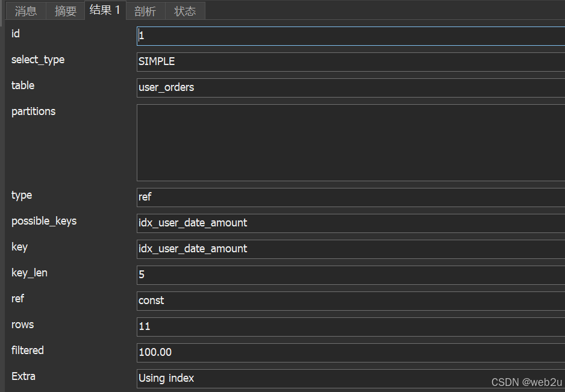Image resolution: width=565 pixels, height=392 pixels.
Task: Click the table field containing user_orders
Action: [x=349, y=88]
